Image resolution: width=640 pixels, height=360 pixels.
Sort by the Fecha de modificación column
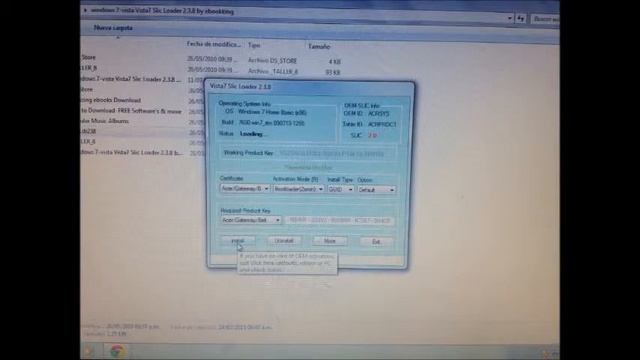tap(213, 44)
